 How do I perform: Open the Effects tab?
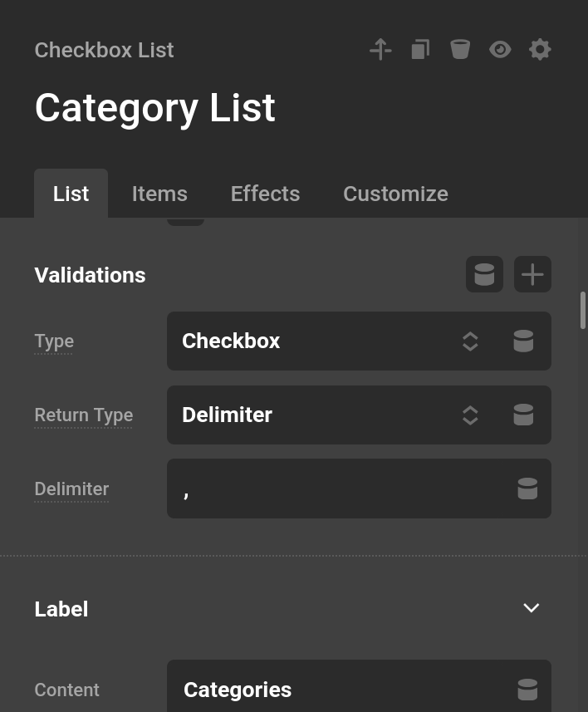(x=265, y=193)
